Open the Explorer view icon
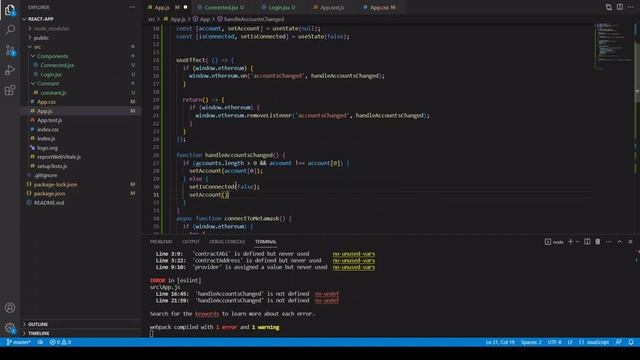 pyautogui.click(x=10, y=10)
